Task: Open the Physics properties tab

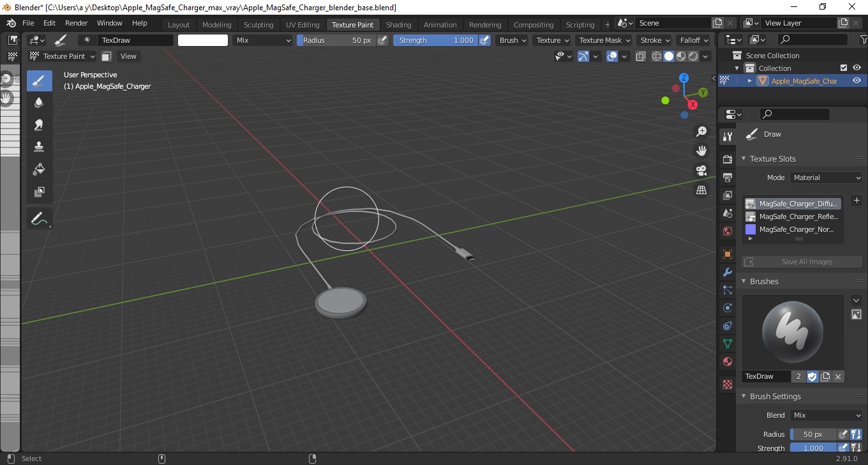Action: pyautogui.click(x=727, y=308)
